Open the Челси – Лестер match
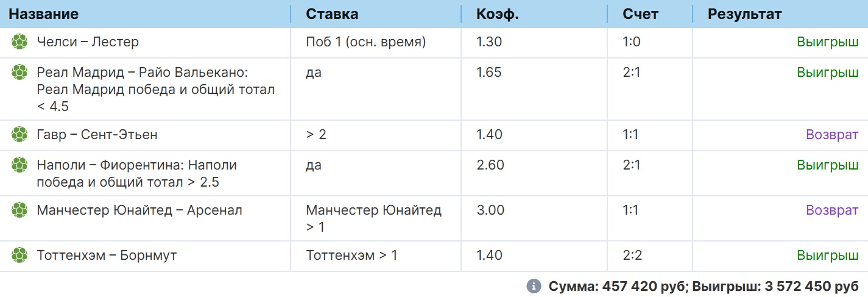Viewport: 868px width, 297px height. point(88,42)
